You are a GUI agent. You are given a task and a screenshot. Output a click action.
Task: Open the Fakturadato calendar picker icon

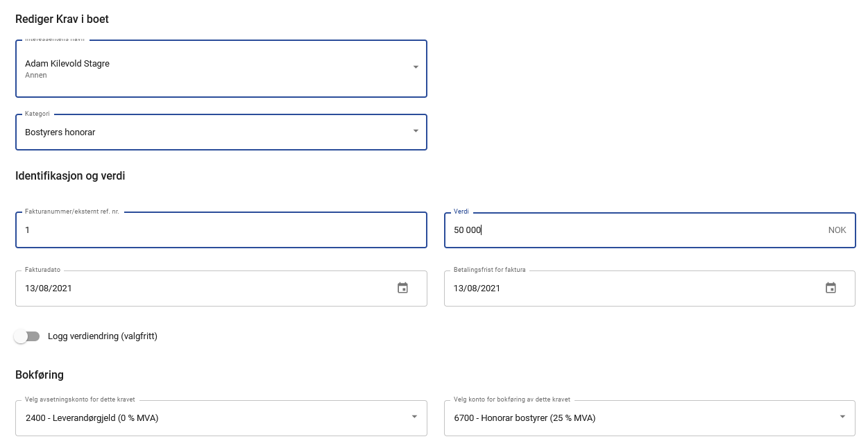pyautogui.click(x=402, y=288)
